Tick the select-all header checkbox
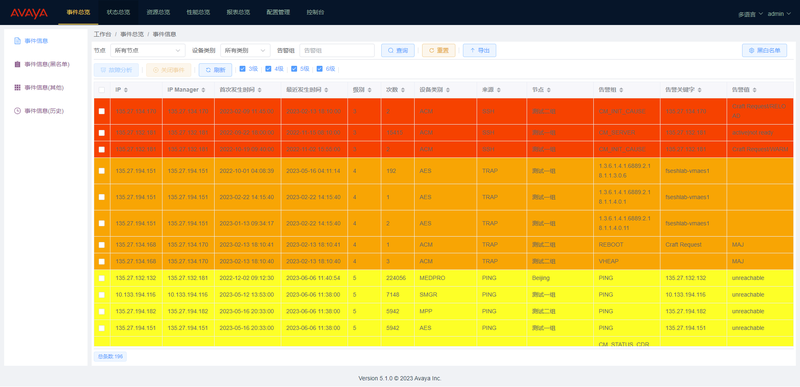Image resolution: width=800 pixels, height=387 pixels. [102, 90]
